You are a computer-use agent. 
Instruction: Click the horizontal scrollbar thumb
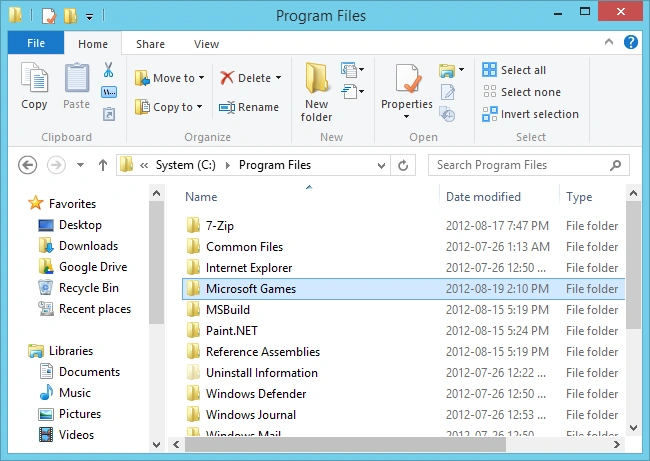(x=345, y=444)
